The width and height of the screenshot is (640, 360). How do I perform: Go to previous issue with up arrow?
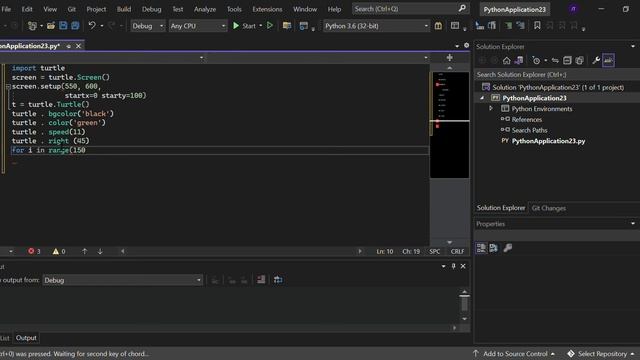(x=84, y=251)
